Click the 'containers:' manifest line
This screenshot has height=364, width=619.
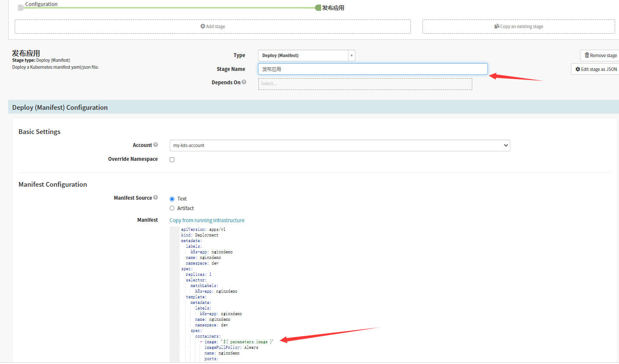pyautogui.click(x=208, y=336)
